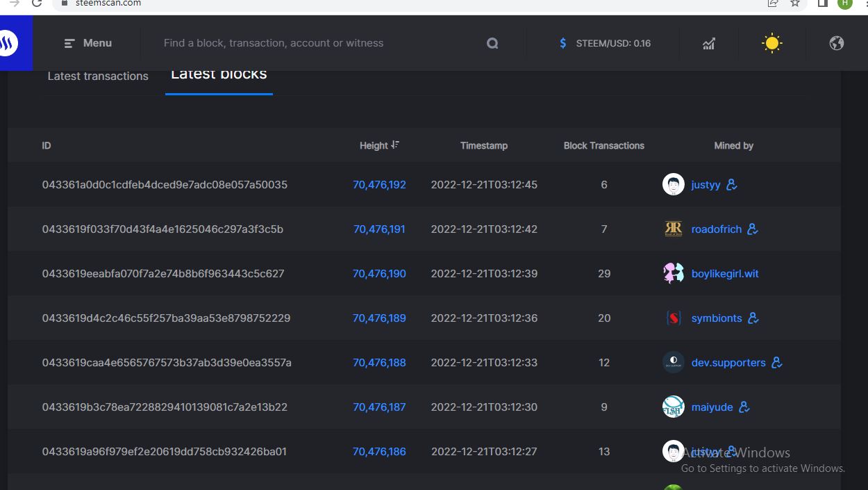Select the Latest blocks tab
868x490 pixels.
(219, 74)
